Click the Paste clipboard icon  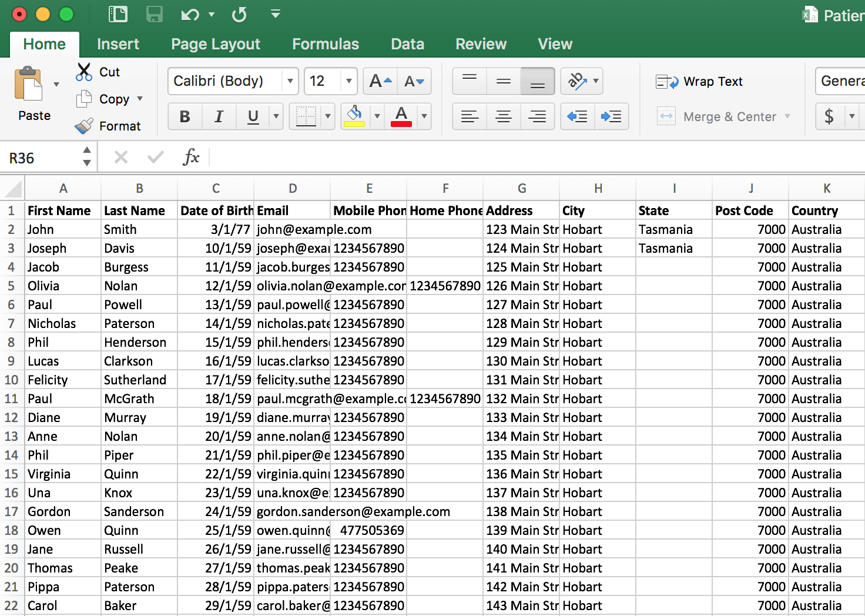(x=29, y=84)
